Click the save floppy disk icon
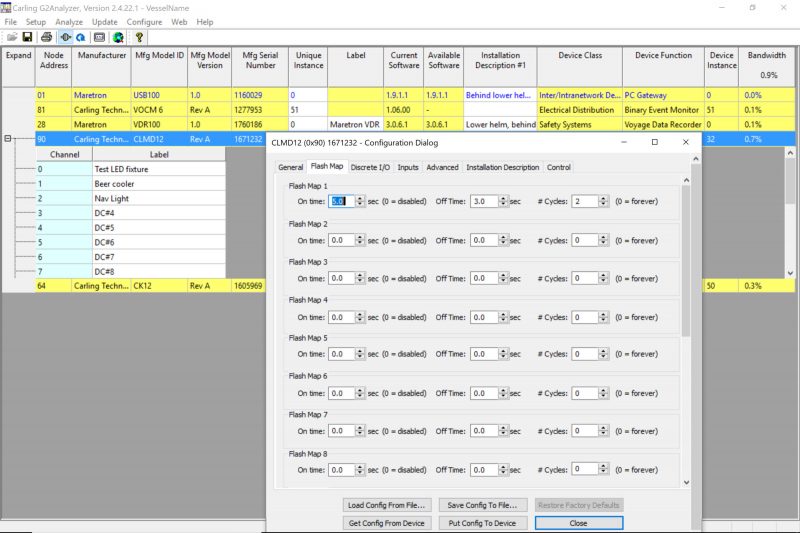 (x=28, y=37)
